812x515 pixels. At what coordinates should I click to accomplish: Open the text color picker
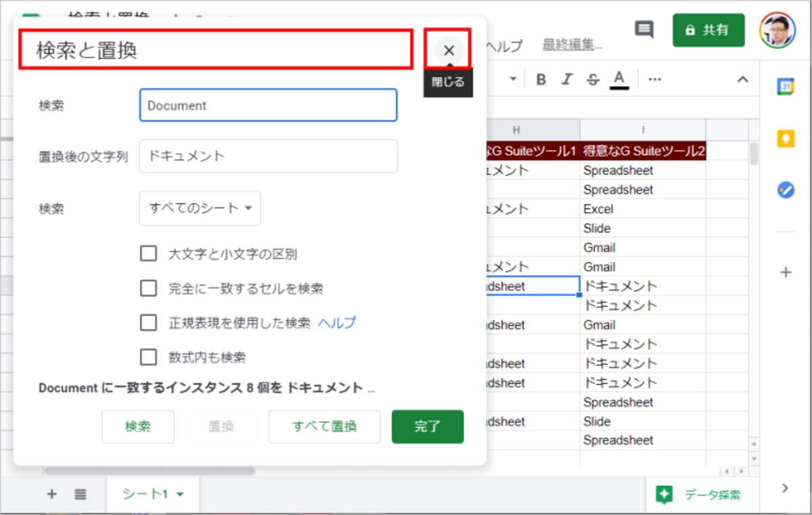coord(618,79)
